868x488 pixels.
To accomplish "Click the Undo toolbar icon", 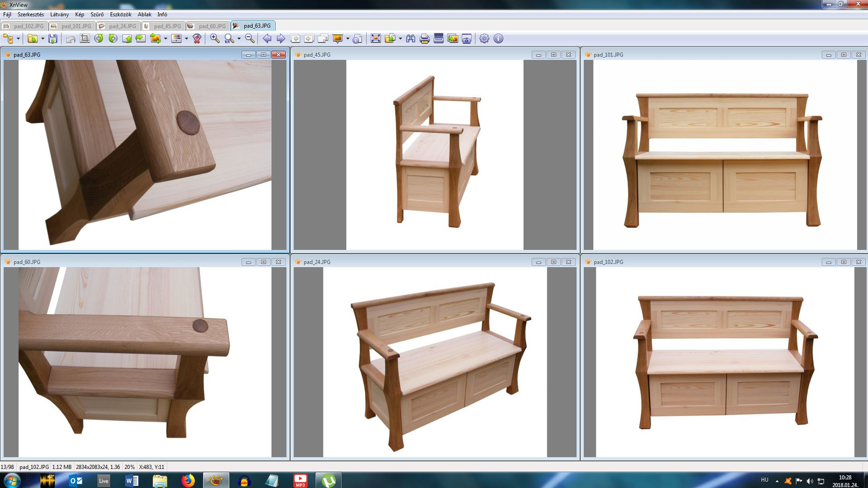I will pyautogui.click(x=71, y=39).
